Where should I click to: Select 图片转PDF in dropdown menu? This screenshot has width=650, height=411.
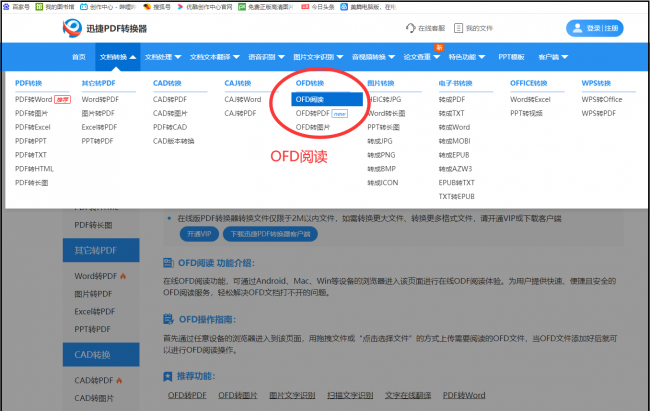[98, 113]
